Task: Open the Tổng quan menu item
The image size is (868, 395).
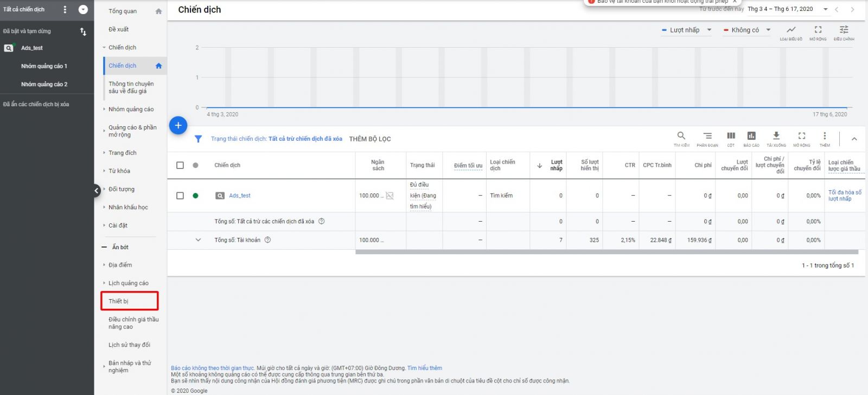Action: click(123, 11)
